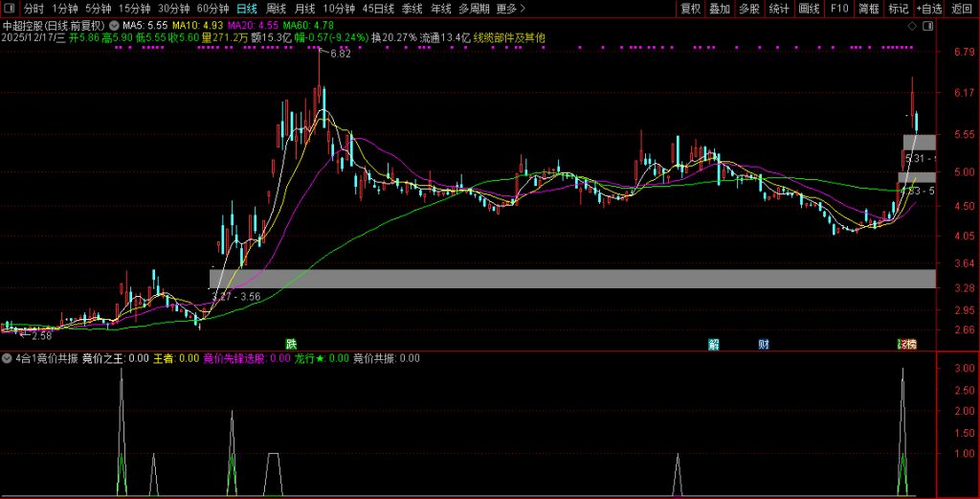The height and width of the screenshot is (499, 980).
Task: Select the 5分钟 period tab
Action: tap(99, 9)
